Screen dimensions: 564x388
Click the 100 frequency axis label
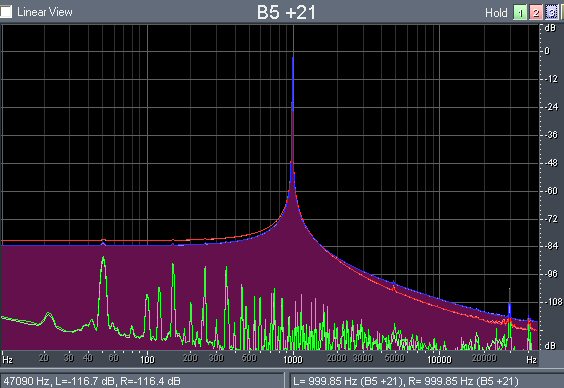147,359
